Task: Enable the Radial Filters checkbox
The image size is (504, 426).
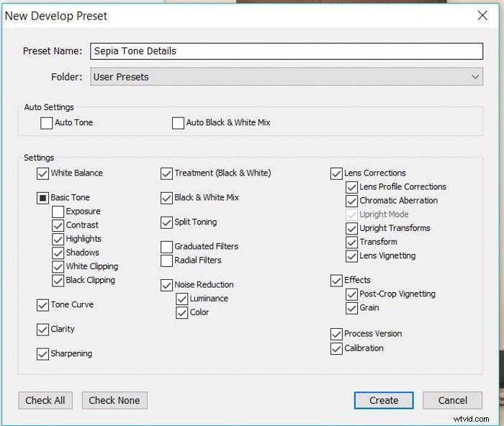Action: point(166,260)
